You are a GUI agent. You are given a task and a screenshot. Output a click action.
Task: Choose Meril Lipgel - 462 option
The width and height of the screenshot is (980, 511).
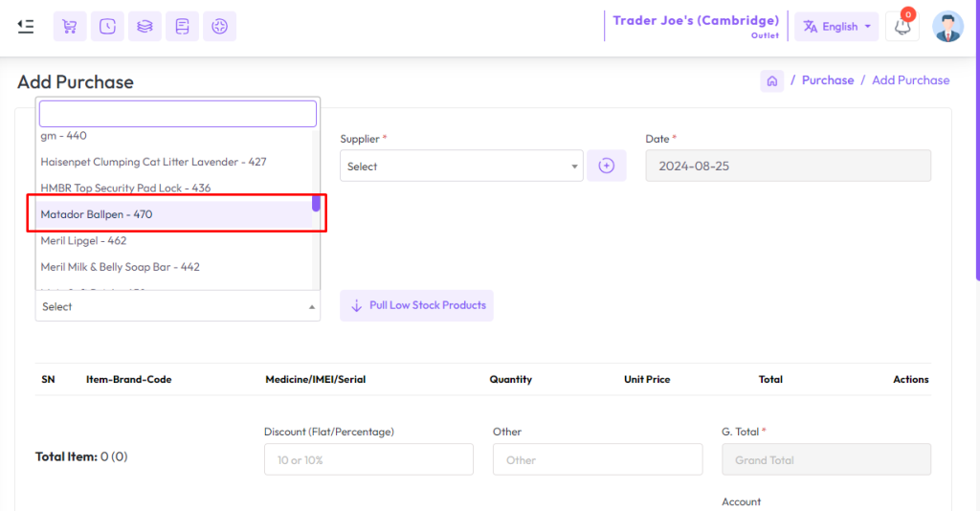pos(174,240)
